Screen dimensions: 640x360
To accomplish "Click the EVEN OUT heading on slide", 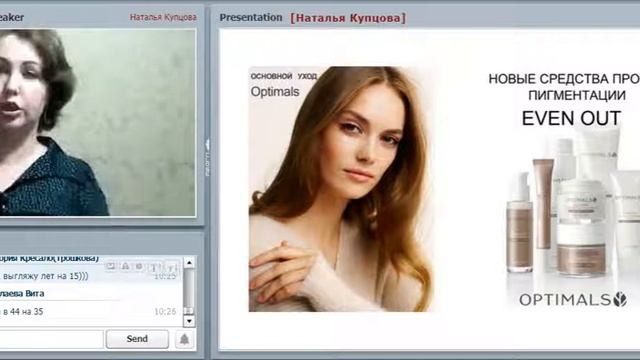I will coord(571,118).
